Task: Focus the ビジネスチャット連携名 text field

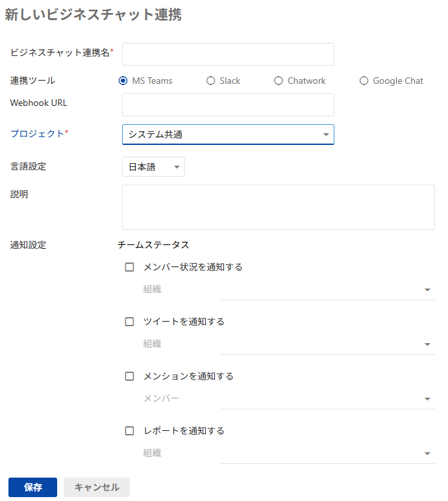Action: click(228, 55)
